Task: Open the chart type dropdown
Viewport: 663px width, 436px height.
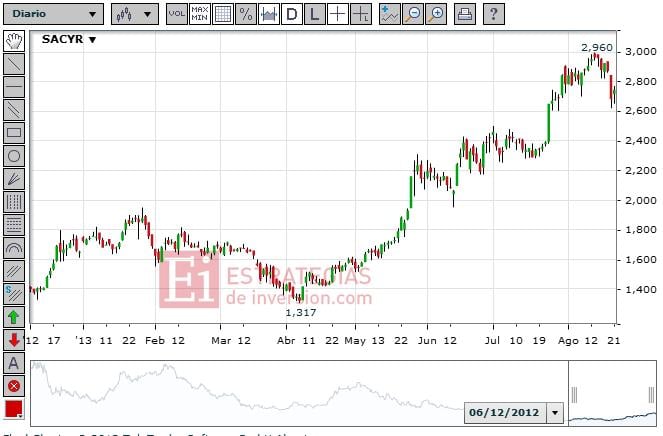Action: pos(134,14)
